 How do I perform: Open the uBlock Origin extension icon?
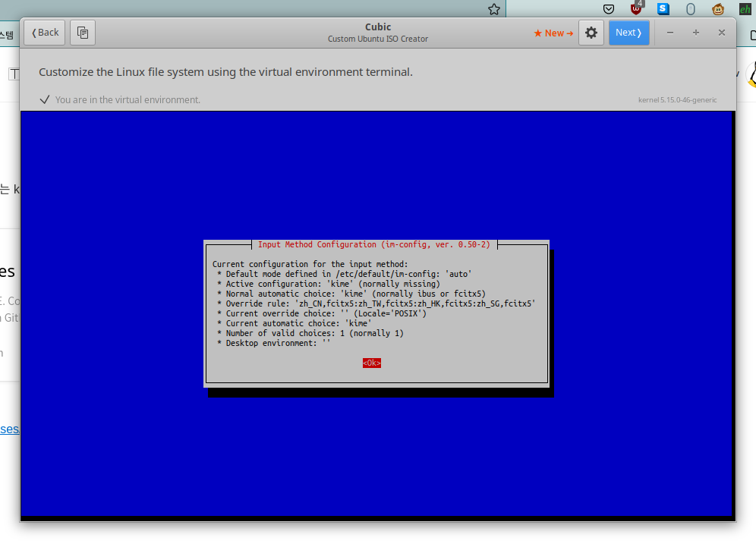[x=636, y=8]
